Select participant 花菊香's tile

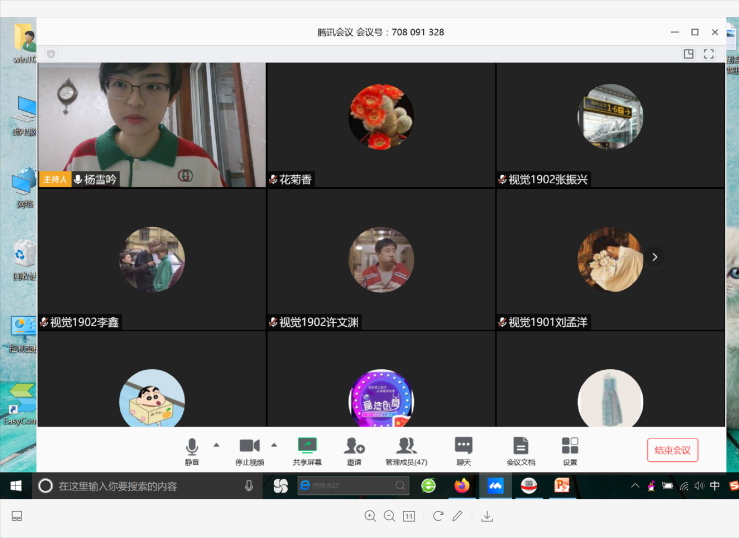(x=381, y=125)
